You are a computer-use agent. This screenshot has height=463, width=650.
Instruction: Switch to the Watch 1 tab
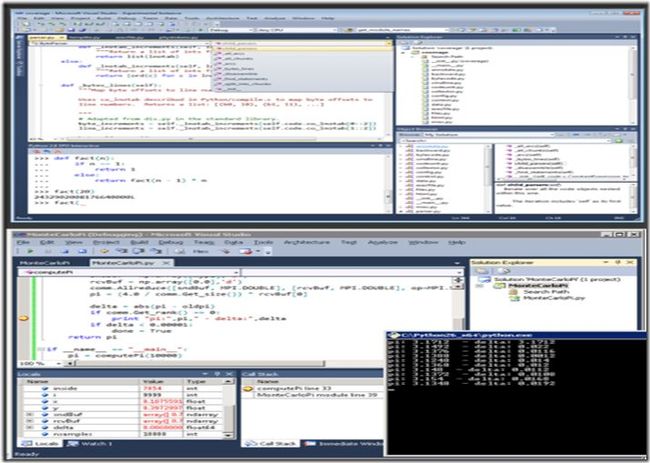90,444
